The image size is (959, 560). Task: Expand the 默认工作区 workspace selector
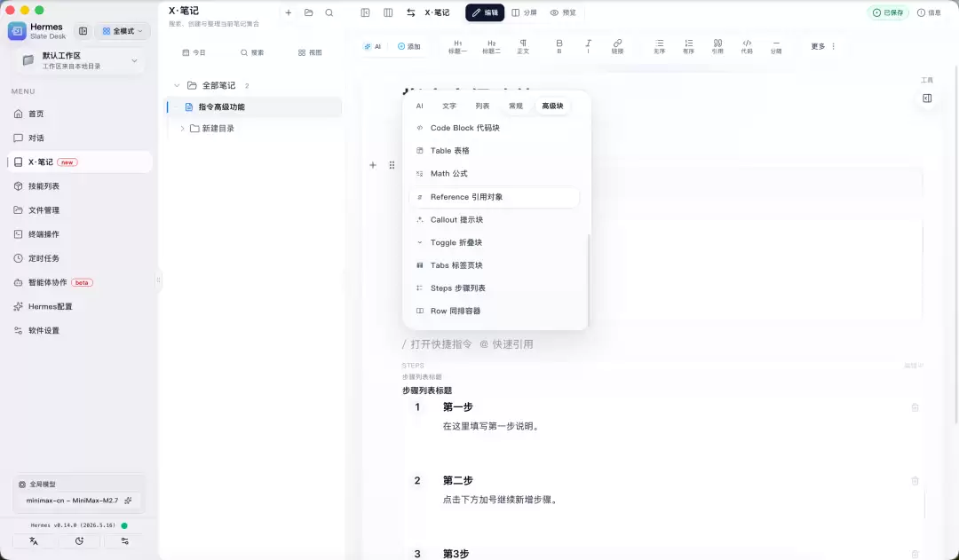coord(79,60)
